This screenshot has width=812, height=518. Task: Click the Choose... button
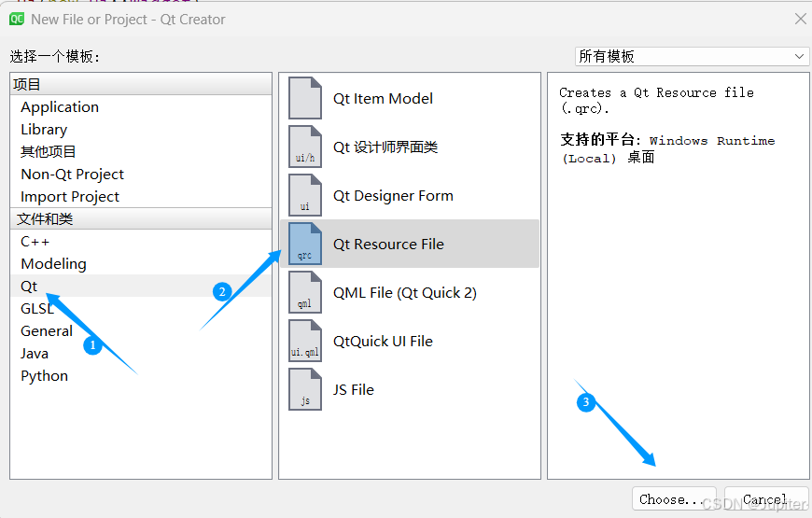point(674,499)
